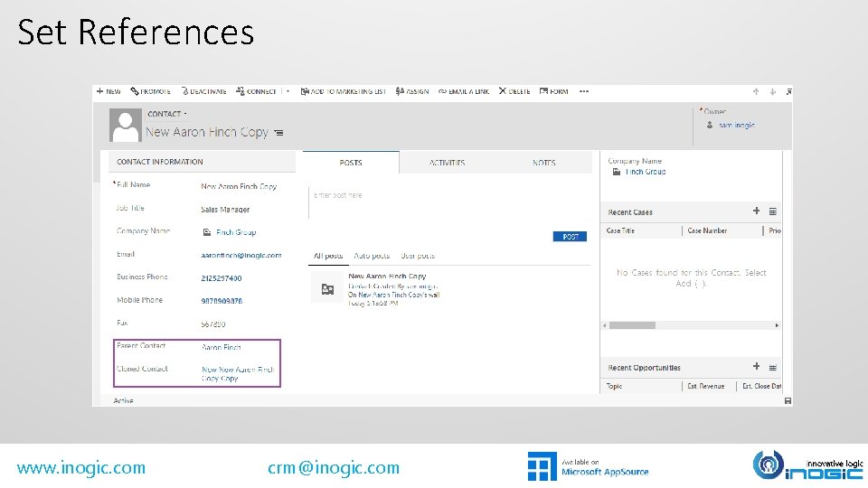Click the contact avatar image

tap(126, 125)
